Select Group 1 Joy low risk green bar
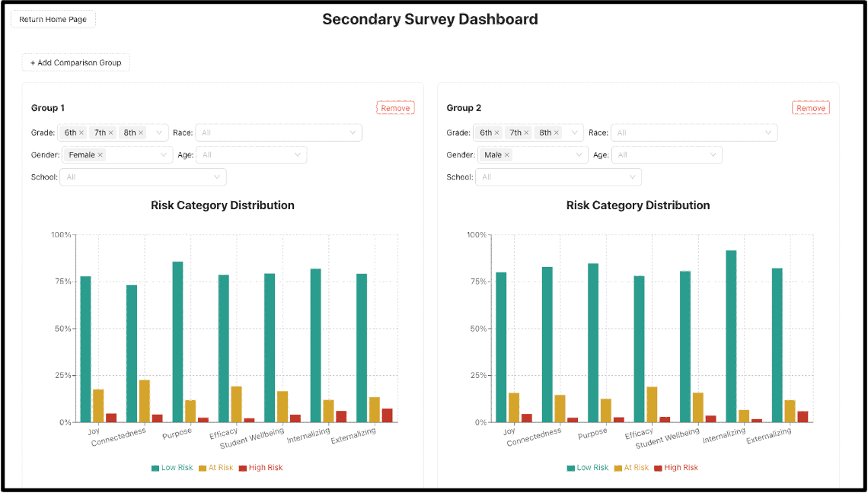 coord(86,349)
